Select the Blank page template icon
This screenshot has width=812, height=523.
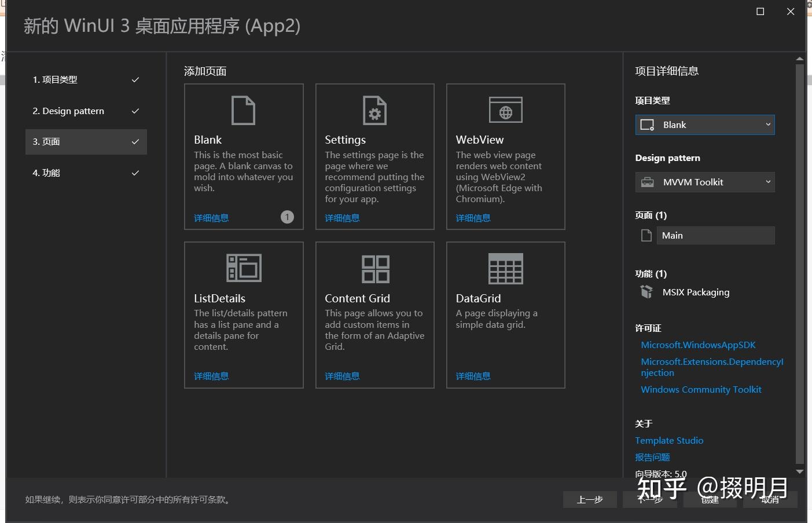(x=243, y=110)
